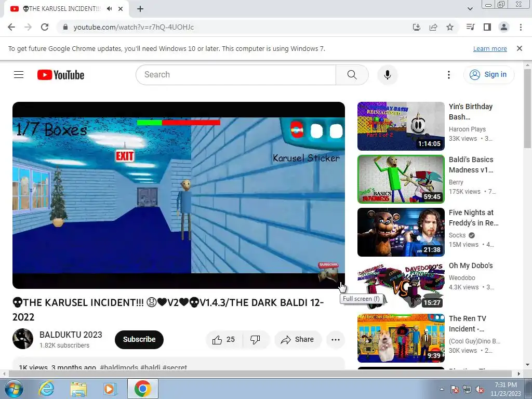Open Five Nights at Freddy's title
Viewport: 532px width, 399px height.
(473, 218)
